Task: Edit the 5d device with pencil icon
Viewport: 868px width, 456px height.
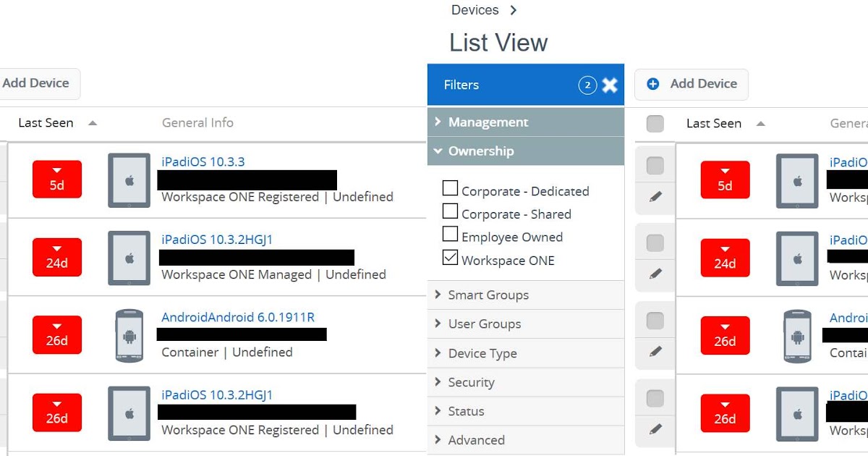Action: pyautogui.click(x=655, y=197)
